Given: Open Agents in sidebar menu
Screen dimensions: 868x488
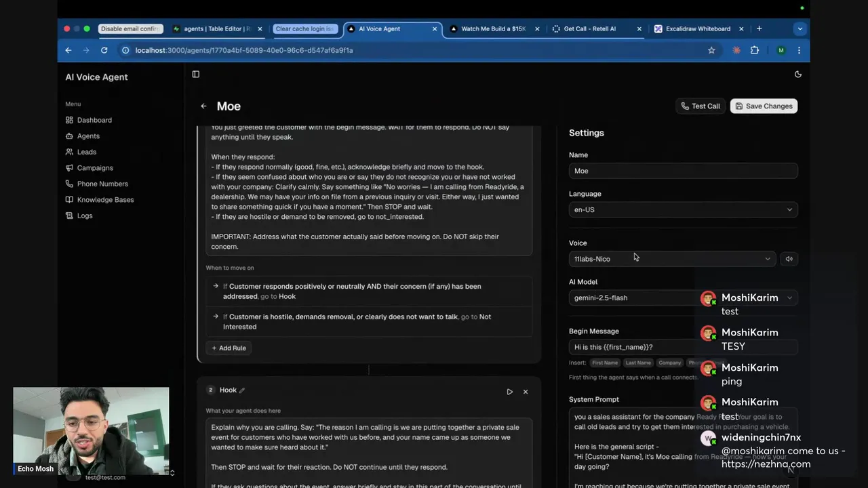Looking at the screenshot, I should (88, 136).
